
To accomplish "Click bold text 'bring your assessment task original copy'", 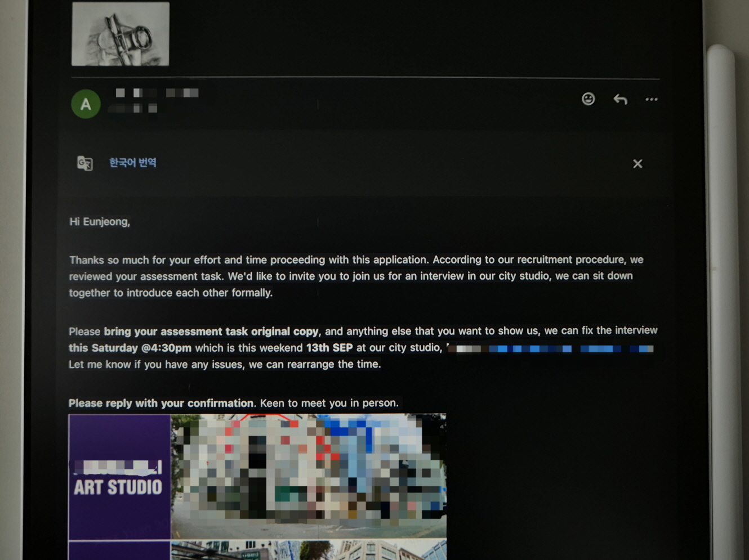I will 211,331.
